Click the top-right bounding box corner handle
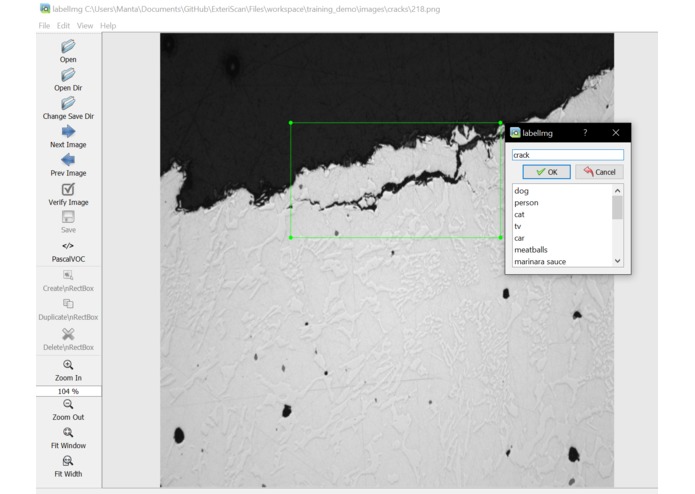Viewport: 695px width, 494px height. (500, 123)
